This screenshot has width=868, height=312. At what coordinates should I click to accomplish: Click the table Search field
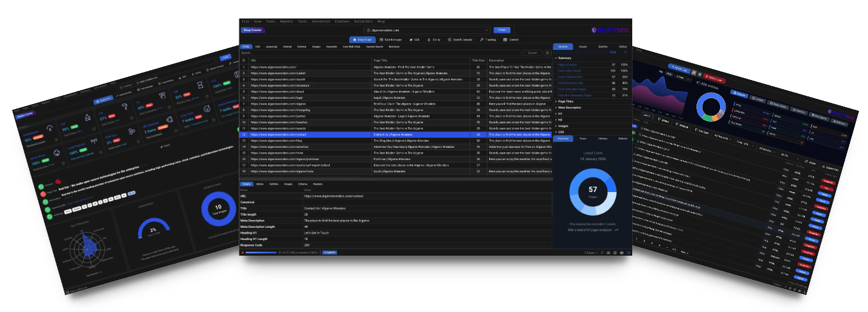381,53
